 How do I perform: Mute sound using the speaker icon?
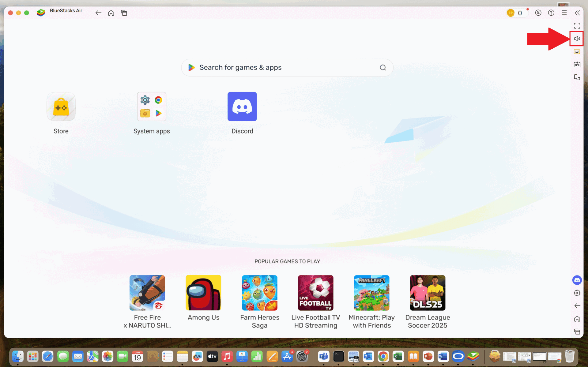(577, 39)
